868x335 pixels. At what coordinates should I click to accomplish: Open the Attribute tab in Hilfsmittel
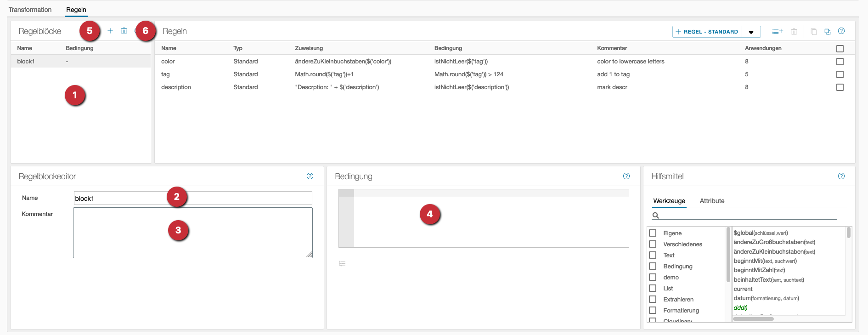pyautogui.click(x=712, y=201)
